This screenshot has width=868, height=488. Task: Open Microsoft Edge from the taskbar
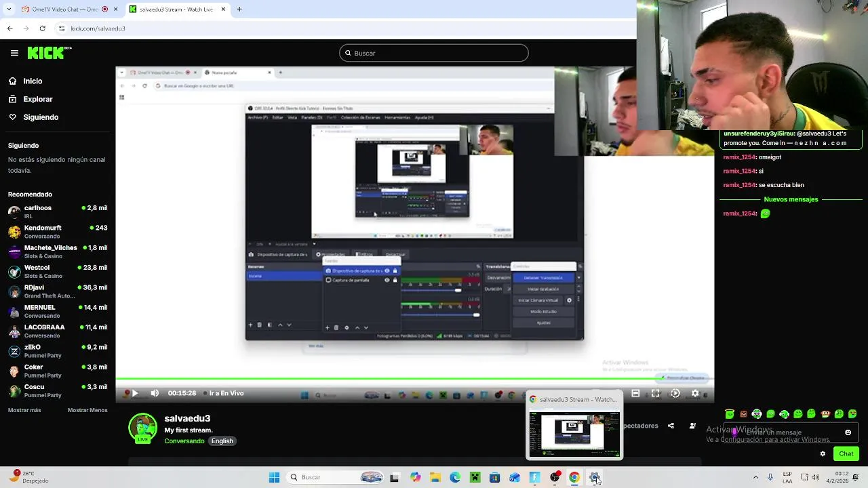[x=455, y=477]
